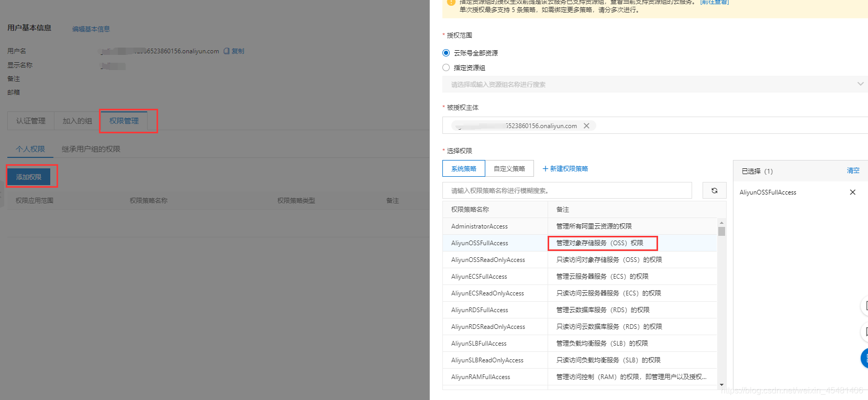Open the 前往查看 link in the notice

pyautogui.click(x=715, y=2)
